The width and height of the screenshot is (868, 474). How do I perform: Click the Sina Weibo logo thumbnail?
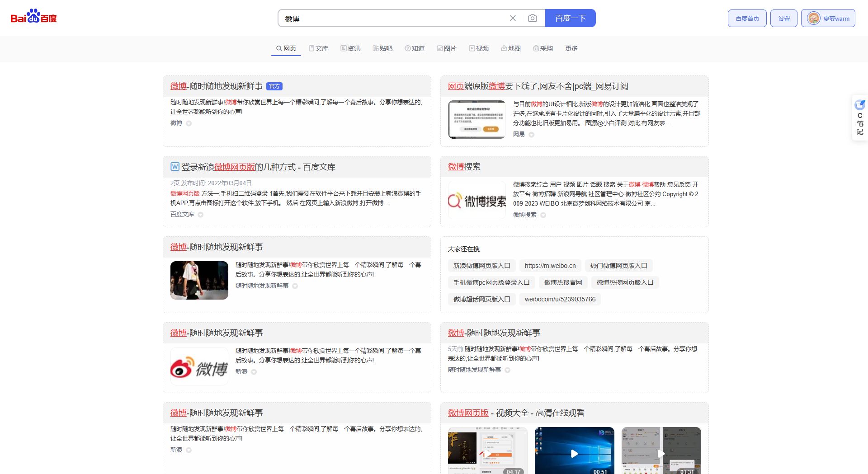(199, 366)
